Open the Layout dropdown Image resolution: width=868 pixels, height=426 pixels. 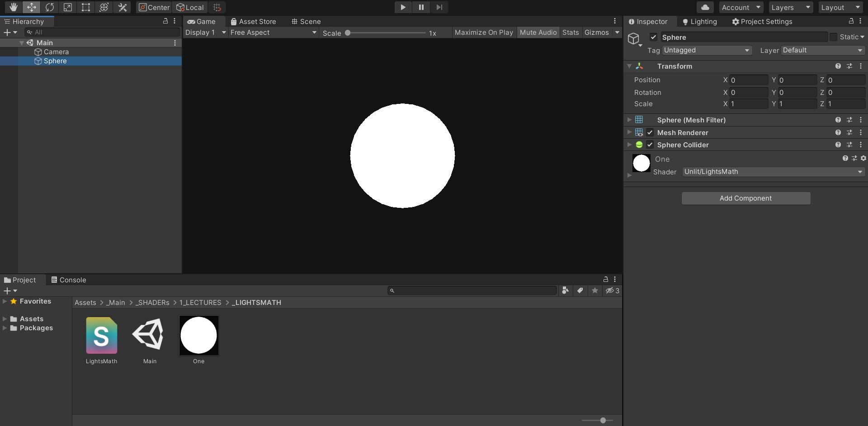pyautogui.click(x=841, y=7)
